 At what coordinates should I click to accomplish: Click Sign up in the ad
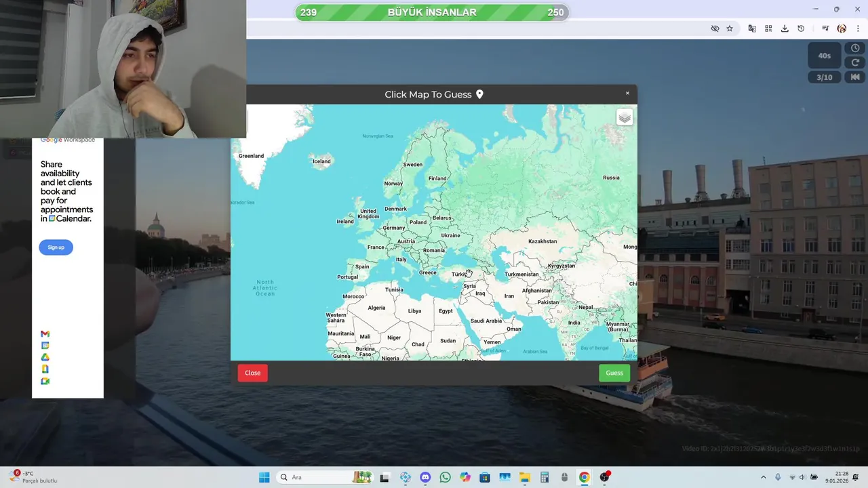point(56,247)
